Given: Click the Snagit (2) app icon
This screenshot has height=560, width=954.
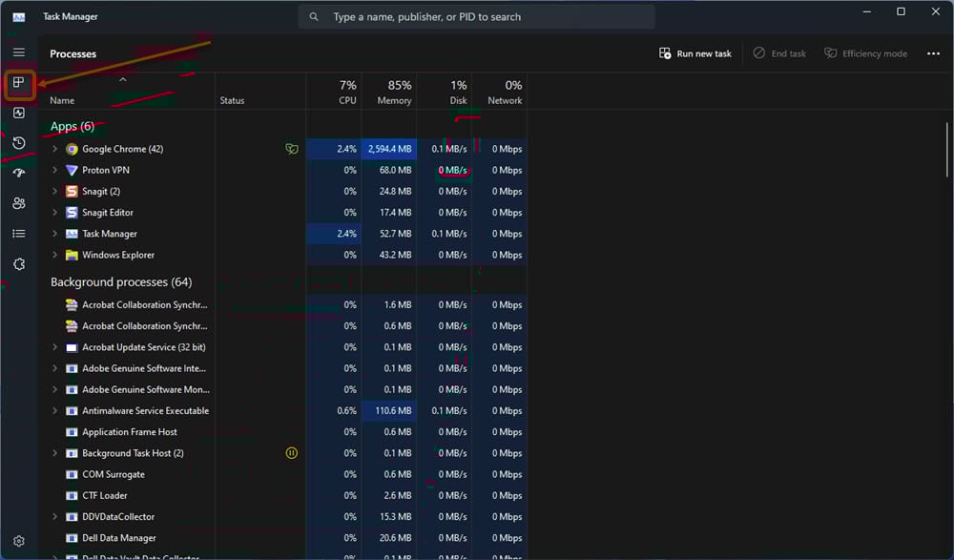Looking at the screenshot, I should tap(72, 191).
